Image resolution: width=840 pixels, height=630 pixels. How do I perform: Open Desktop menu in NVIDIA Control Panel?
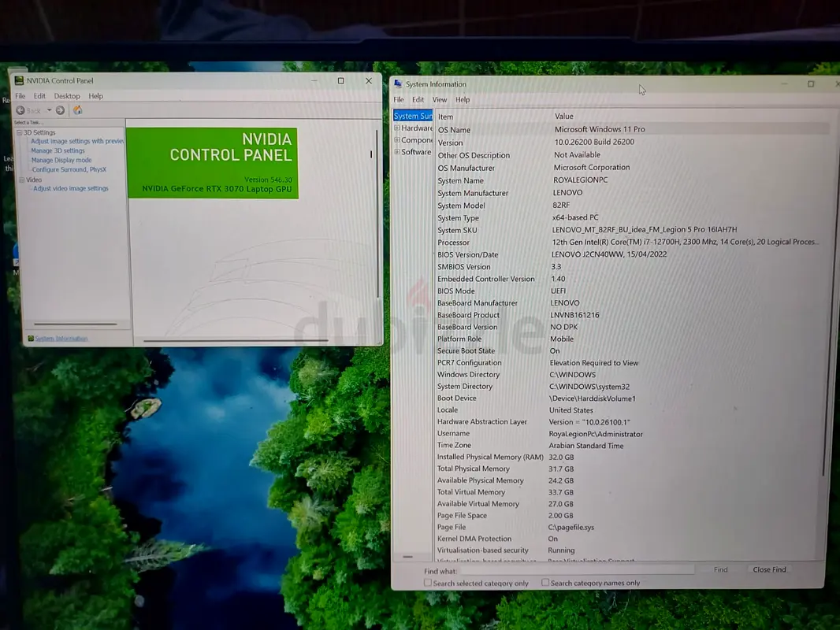(67, 96)
